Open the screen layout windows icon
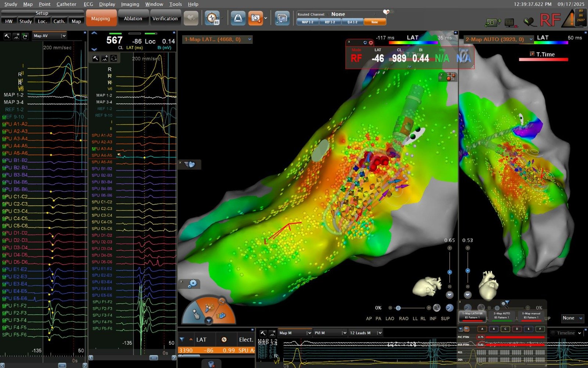Screen dimensions: 588x368 coord(282,18)
